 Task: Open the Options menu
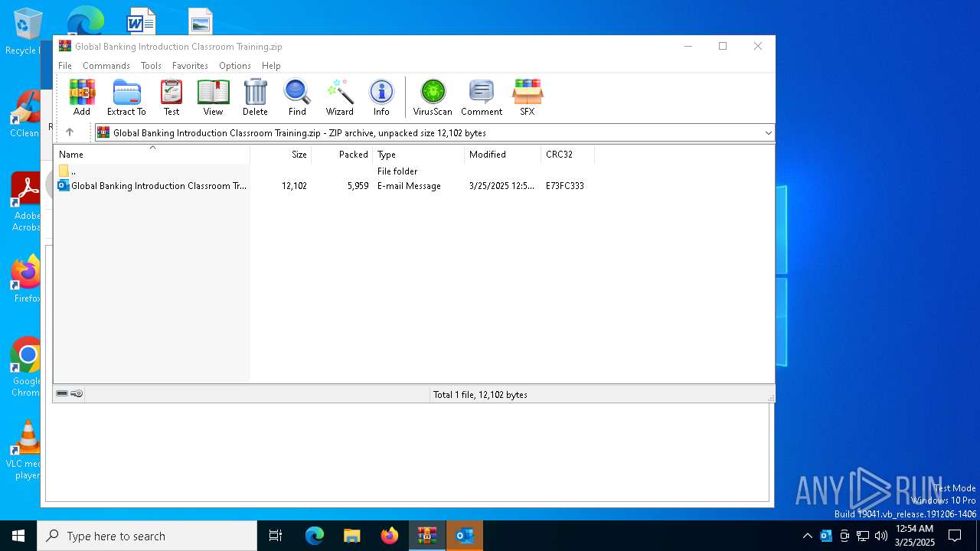234,66
